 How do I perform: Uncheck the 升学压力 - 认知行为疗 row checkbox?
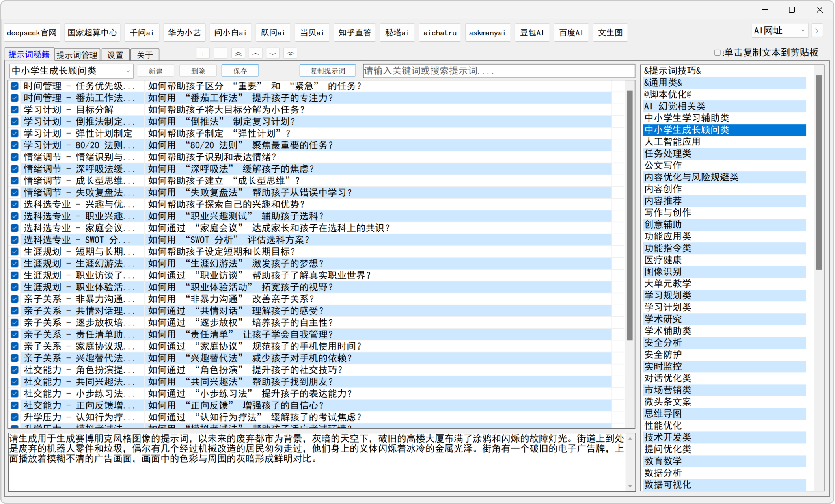15,417
